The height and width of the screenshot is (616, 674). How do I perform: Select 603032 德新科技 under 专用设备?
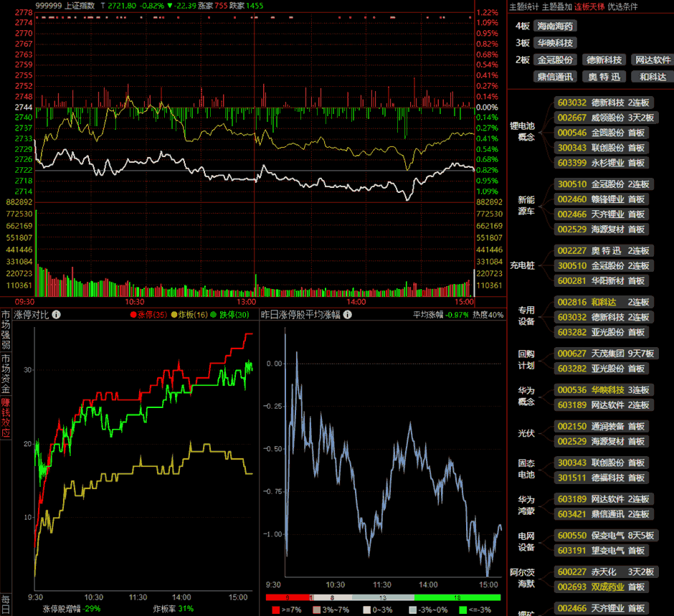click(604, 317)
